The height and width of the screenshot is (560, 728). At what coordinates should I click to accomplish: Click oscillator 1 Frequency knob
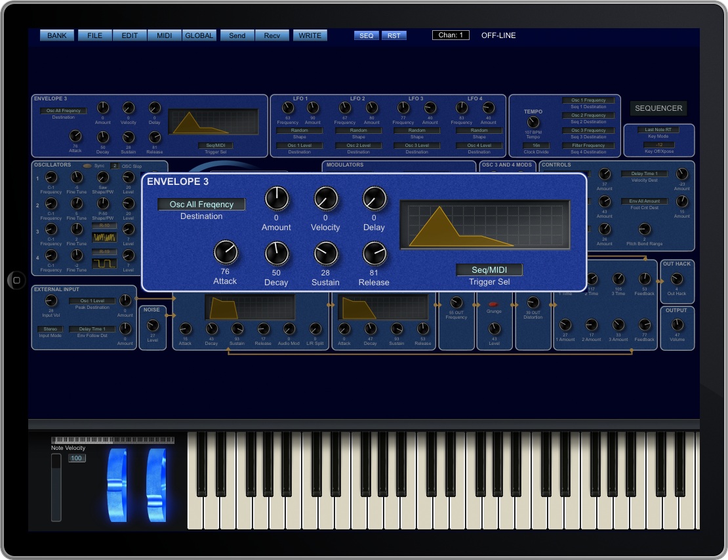pyautogui.click(x=51, y=177)
